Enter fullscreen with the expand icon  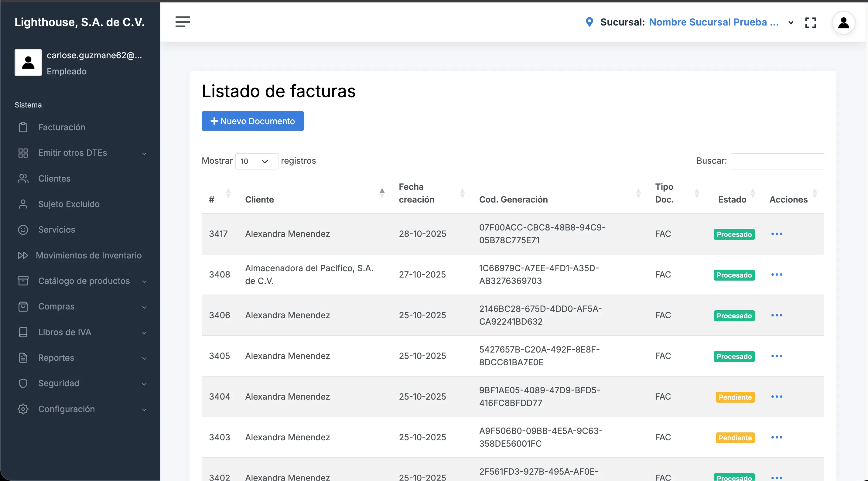pos(810,22)
